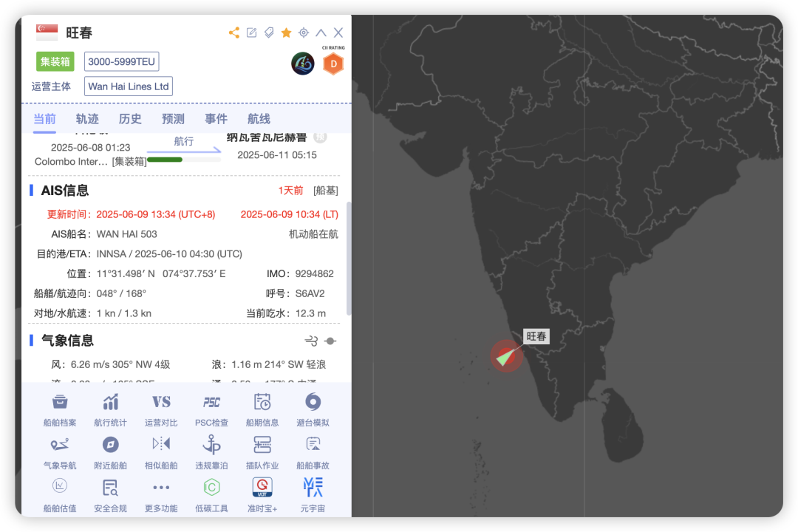Click the 3000-5999TEU size tag
The image size is (798, 532).
click(x=122, y=61)
